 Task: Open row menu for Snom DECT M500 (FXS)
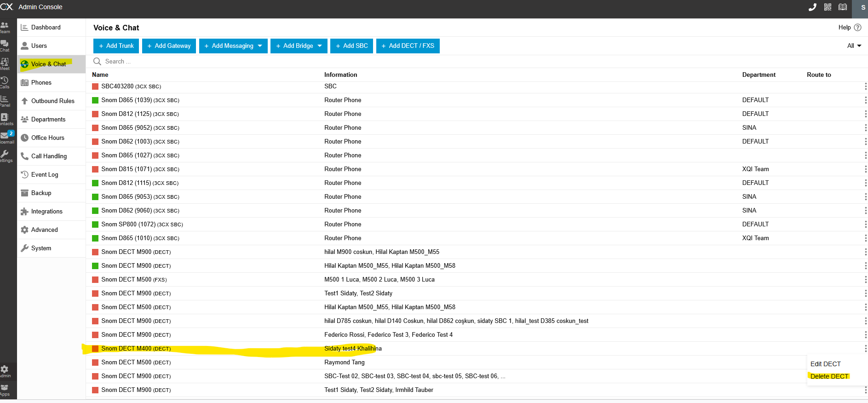point(865,280)
